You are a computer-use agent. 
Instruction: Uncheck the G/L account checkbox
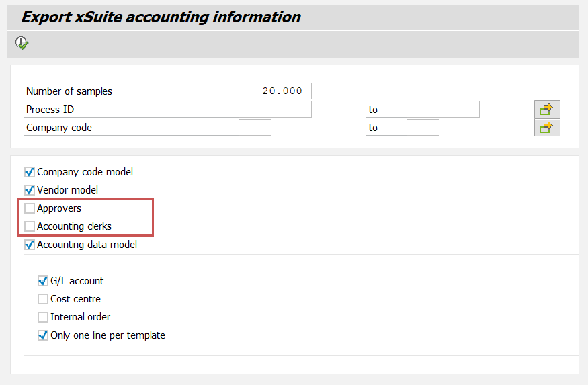click(x=43, y=281)
